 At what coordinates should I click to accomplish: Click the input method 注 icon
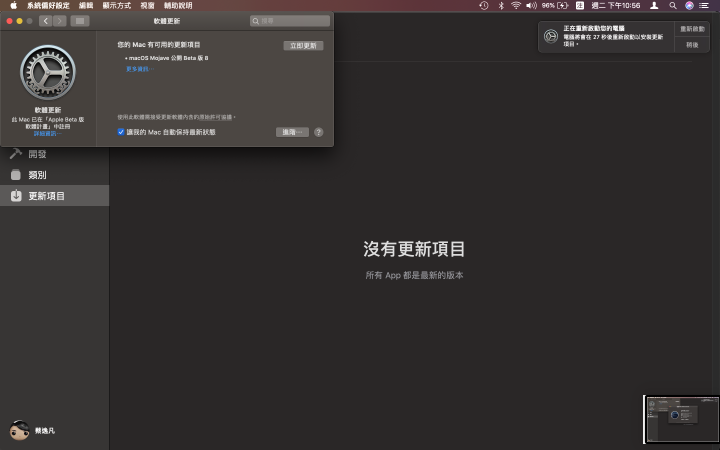(x=580, y=6)
